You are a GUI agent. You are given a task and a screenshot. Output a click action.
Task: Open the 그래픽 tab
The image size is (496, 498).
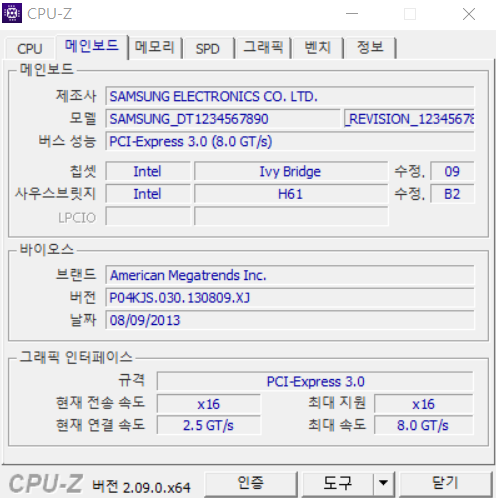tap(263, 47)
